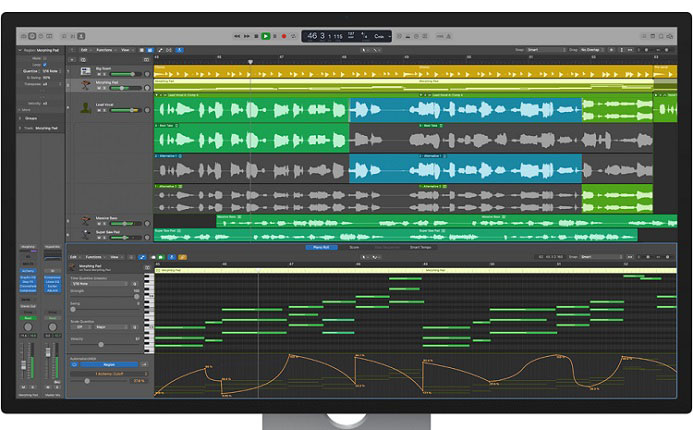The height and width of the screenshot is (430, 693).
Task: Mute the Big Room track
Action: [x=99, y=74]
